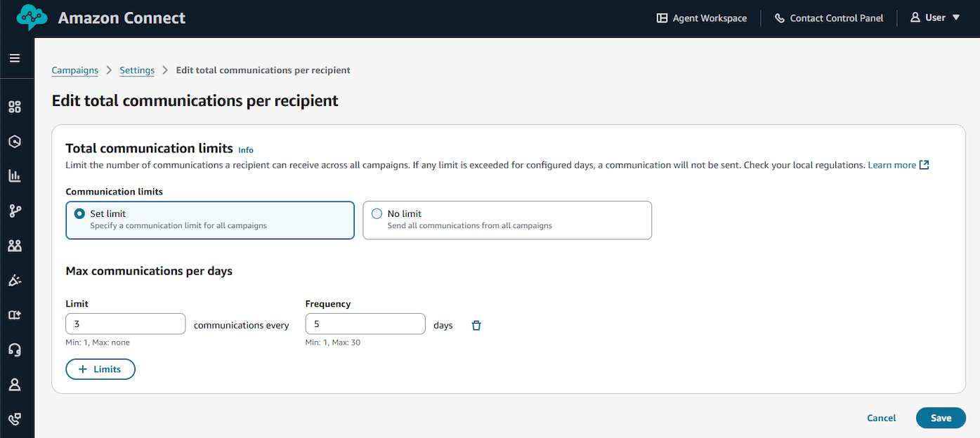Open the Contact Control Panel
Viewport: 980px width, 438px height.
[x=829, y=18]
